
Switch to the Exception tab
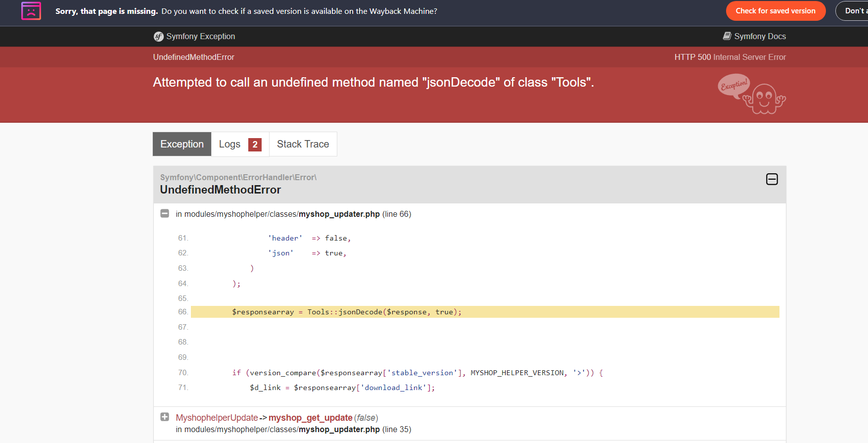pos(182,144)
